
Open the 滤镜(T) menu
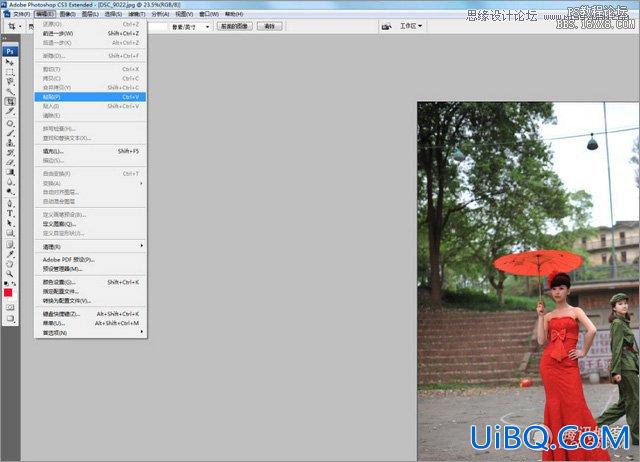(137, 14)
